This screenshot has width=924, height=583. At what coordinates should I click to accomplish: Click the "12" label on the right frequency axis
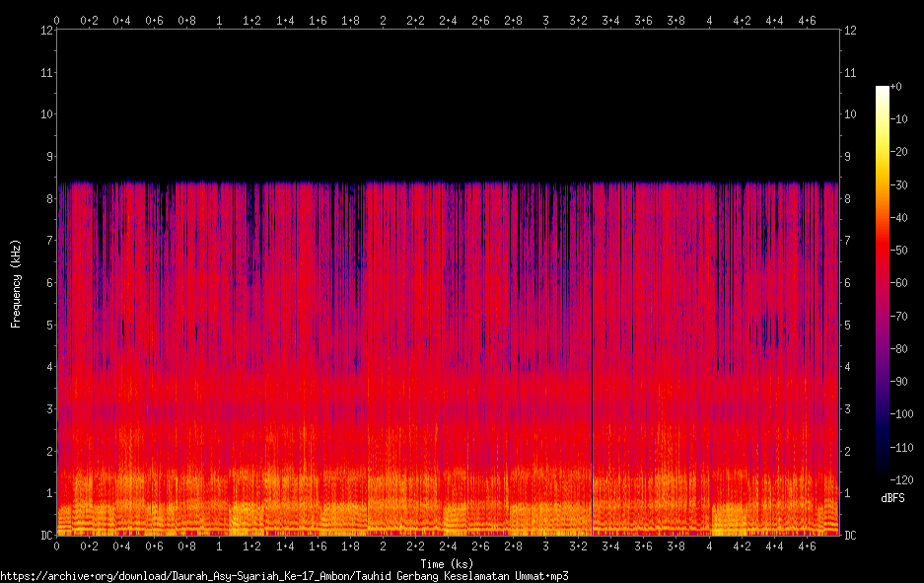pyautogui.click(x=850, y=30)
